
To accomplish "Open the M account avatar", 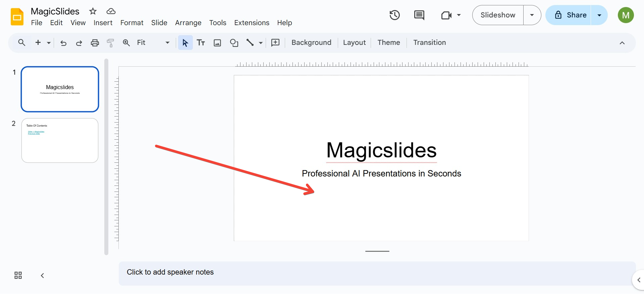I will point(626,15).
